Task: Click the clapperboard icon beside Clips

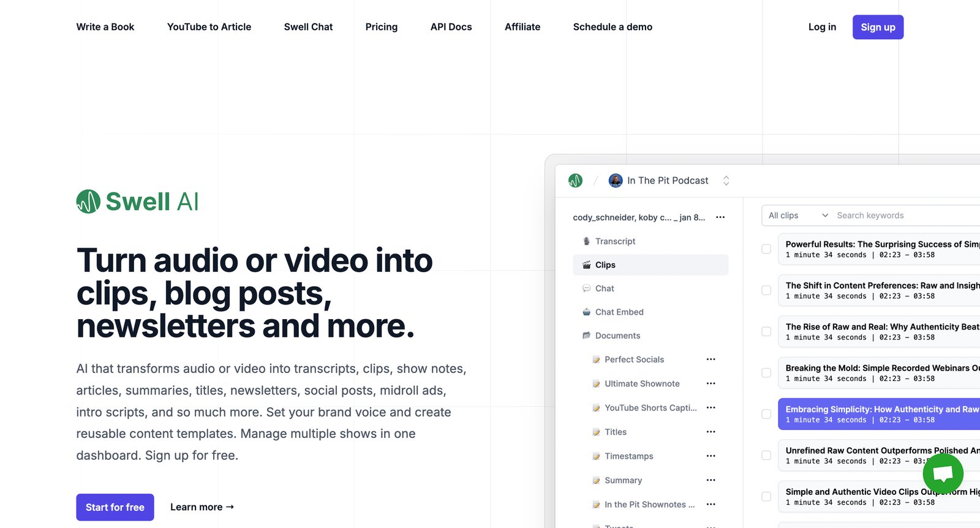Action: click(586, 265)
